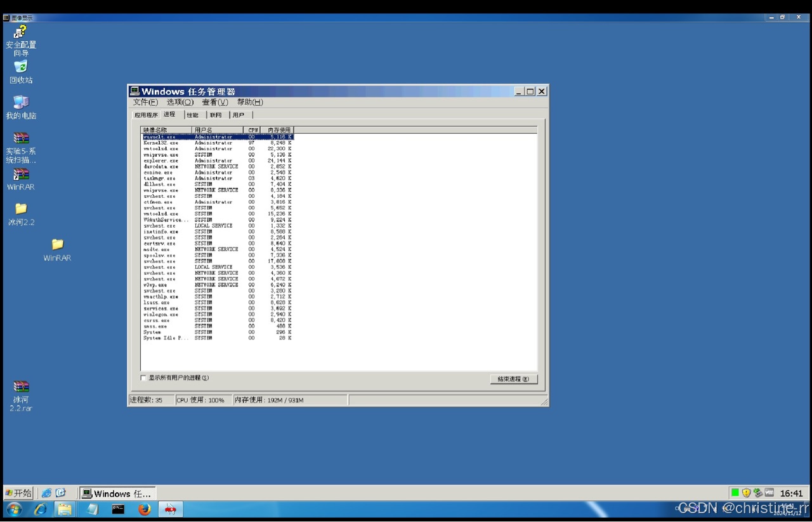
Task: Select the wuauclt.exe process row
Action: (217, 137)
